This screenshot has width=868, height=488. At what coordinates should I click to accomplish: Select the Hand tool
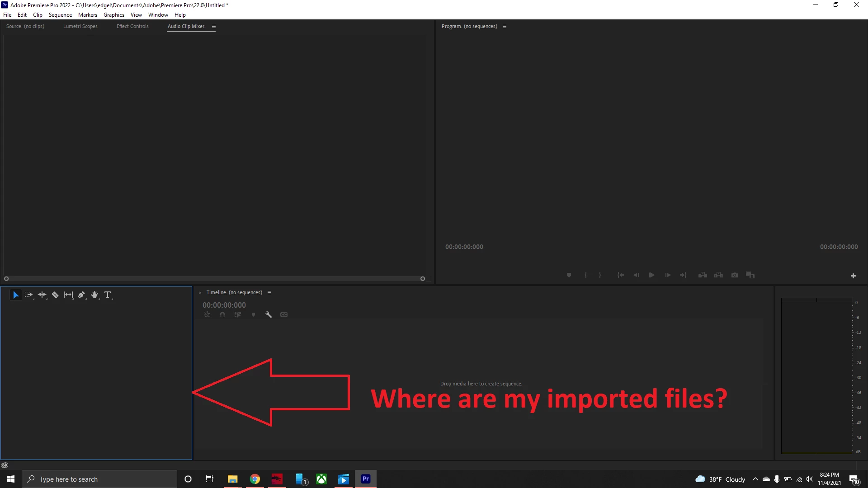[94, 295]
